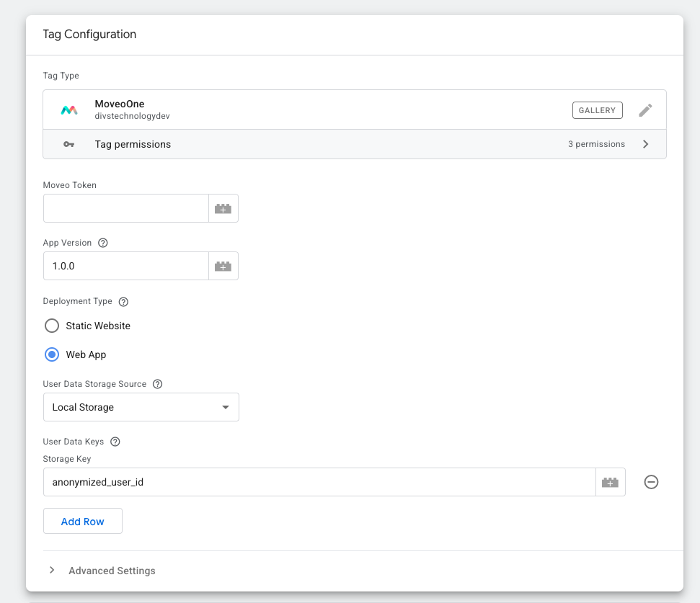Show help for Deployment Type
This screenshot has height=603, width=700.
tap(124, 301)
